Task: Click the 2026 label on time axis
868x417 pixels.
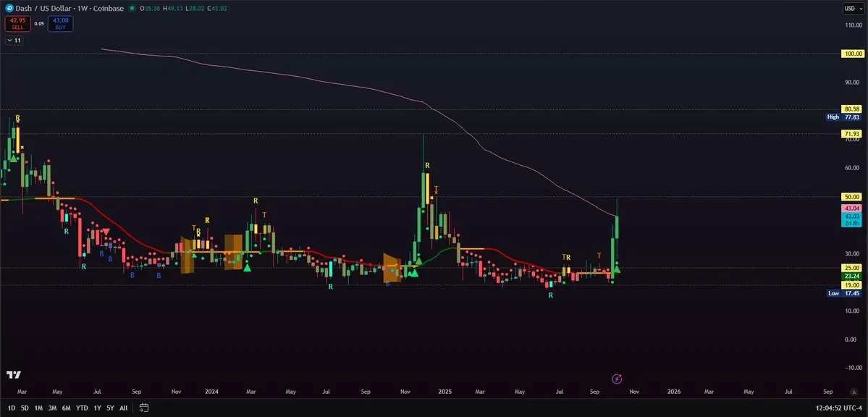Action: click(674, 392)
